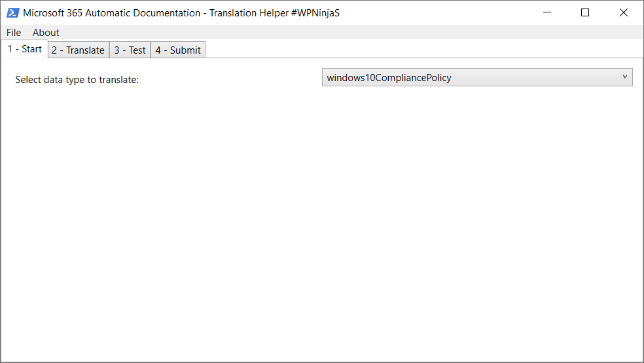The height and width of the screenshot is (363, 644).
Task: Click the 'Select data type to translate:' label
Action: (77, 80)
